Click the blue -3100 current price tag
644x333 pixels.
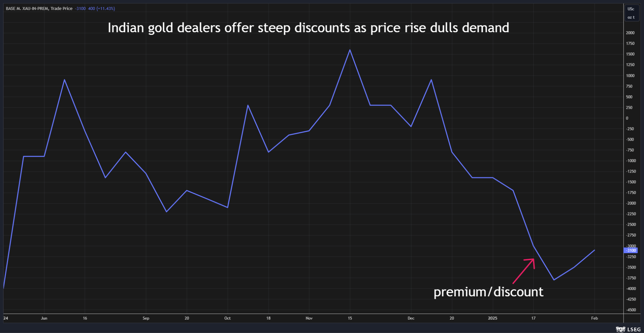(630, 250)
